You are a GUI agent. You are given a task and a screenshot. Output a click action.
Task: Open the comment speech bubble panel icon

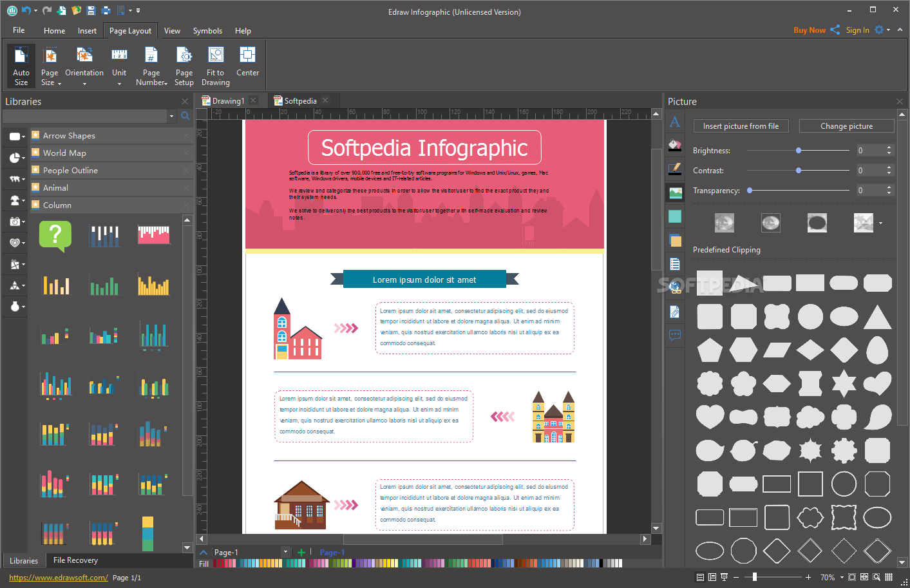coord(675,335)
